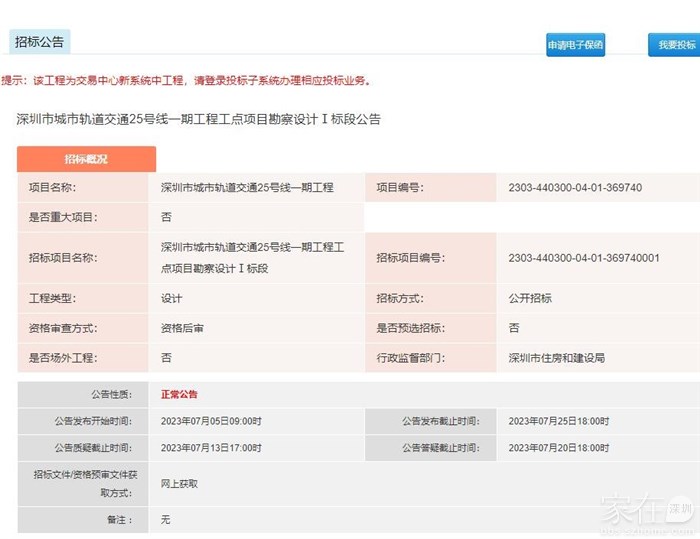Click 深圳市住房和建设局 supervising department
This screenshot has height=539, width=700.
click(x=556, y=358)
